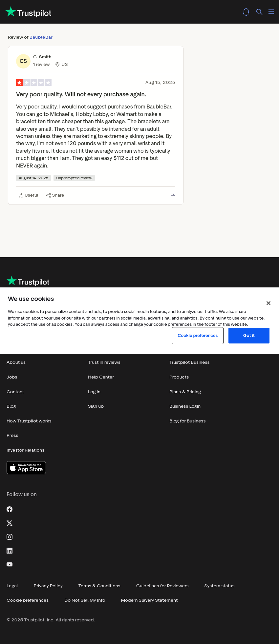The height and width of the screenshot is (644, 279).
Task: Click the search magnifier icon
Action: coord(259,12)
